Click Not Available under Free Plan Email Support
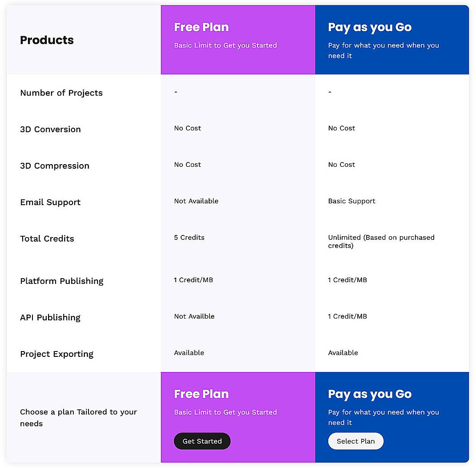Viewport: 476px width, 469px height. pos(196,201)
